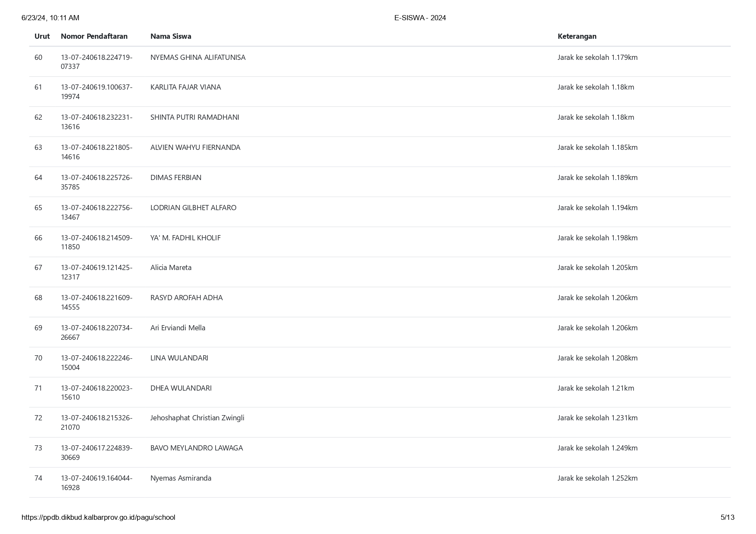This screenshot has height=534, width=756.
Task: Select the name BAVO MEYLANDRO LAWAGA
Action: pyautogui.click(x=197, y=448)
